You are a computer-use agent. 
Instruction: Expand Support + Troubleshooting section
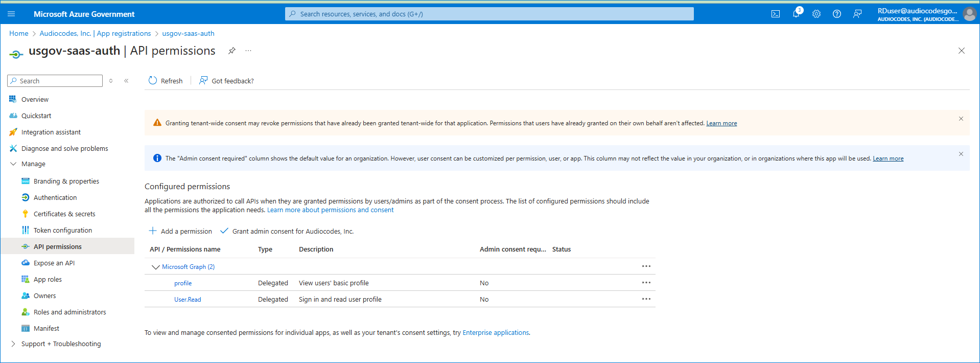coord(13,344)
